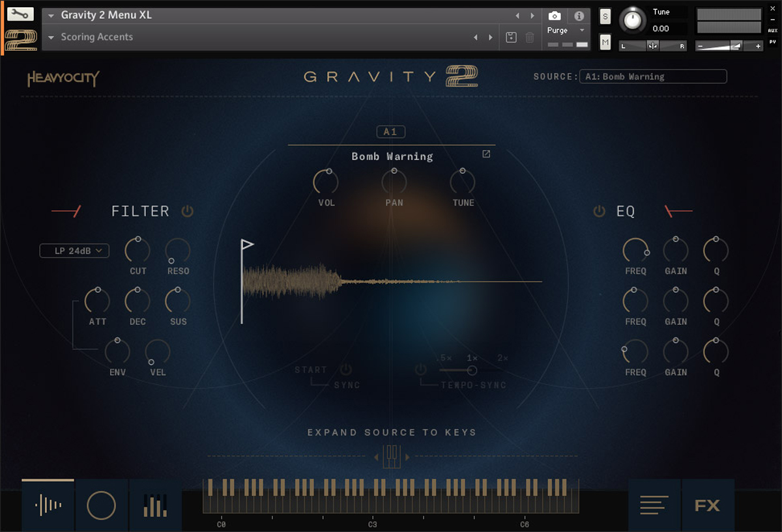This screenshot has width=782, height=532.
Task: Toggle the PV button
Action: pyautogui.click(x=773, y=42)
